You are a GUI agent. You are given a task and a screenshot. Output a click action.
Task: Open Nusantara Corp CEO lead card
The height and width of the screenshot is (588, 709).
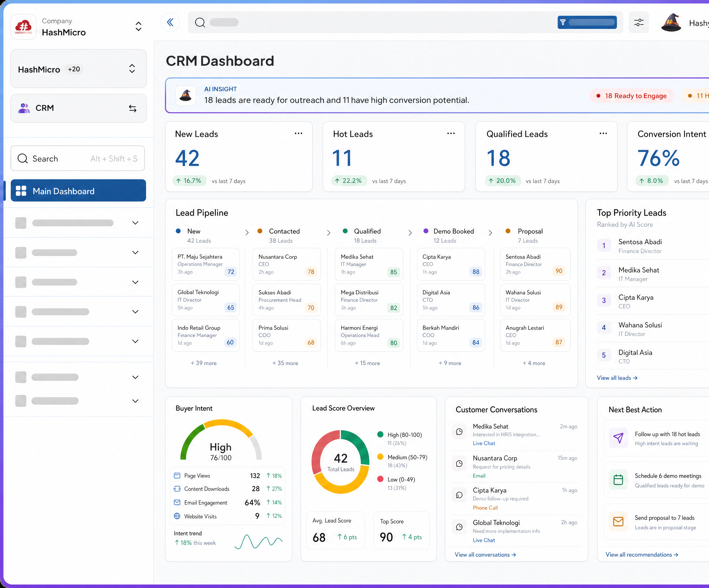pyautogui.click(x=286, y=264)
